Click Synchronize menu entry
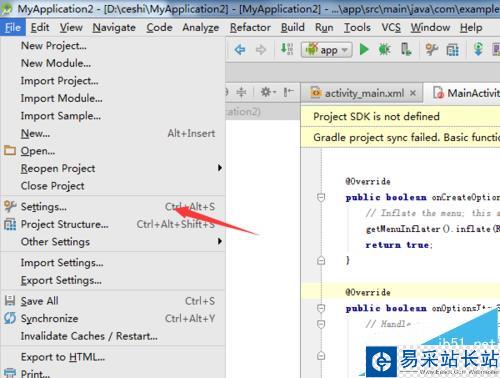The image size is (500, 378). tap(113, 318)
